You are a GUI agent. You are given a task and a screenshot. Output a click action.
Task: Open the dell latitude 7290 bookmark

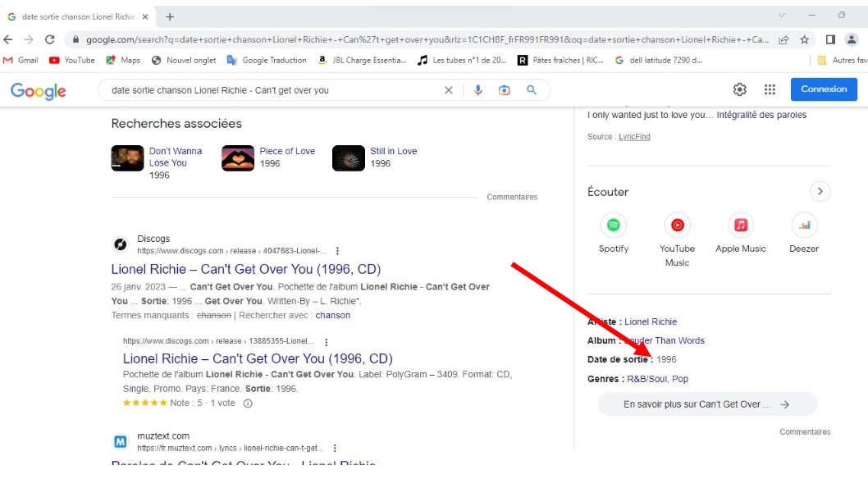point(659,61)
